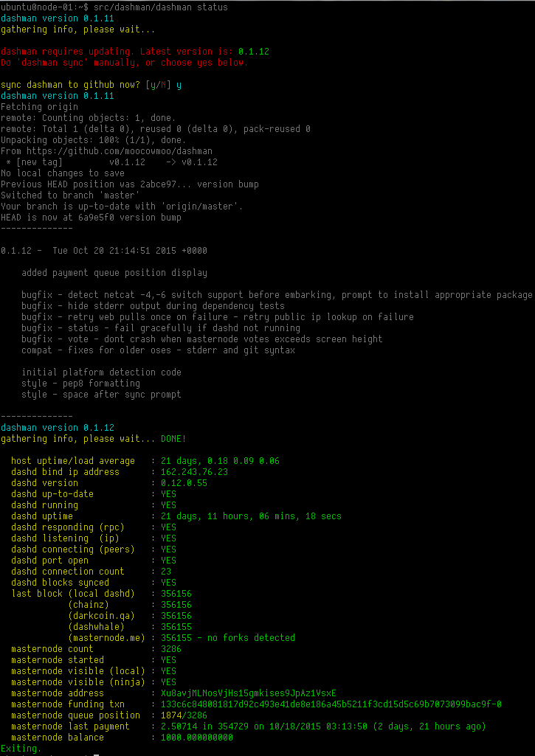
Task: Click the 'dashd port open' label
Action: point(49,561)
